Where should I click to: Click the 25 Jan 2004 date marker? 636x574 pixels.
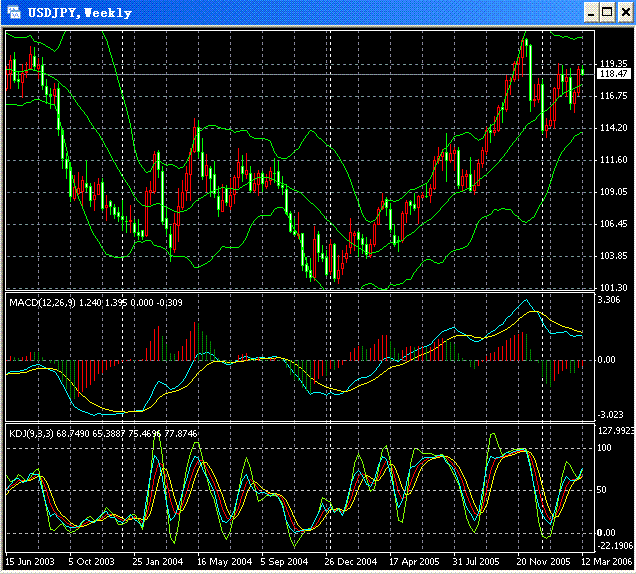click(x=160, y=564)
